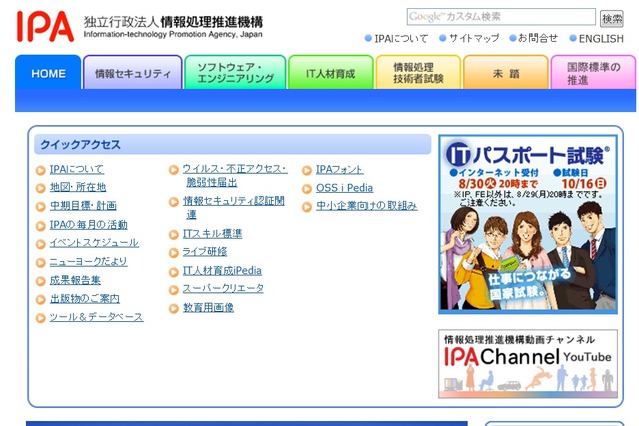Open the ニューヨークだより link
This screenshot has height=426, width=639.
tap(88, 261)
